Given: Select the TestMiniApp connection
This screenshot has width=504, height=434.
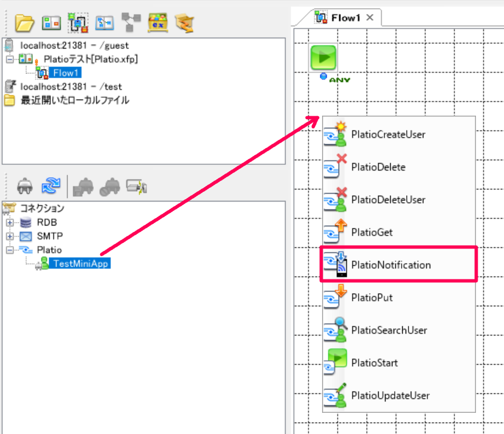Looking at the screenshot, I should click(80, 264).
